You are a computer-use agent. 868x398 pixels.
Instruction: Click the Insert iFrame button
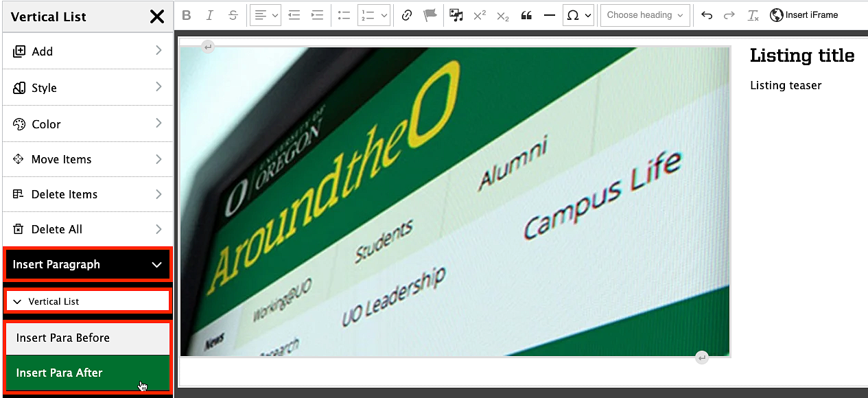pos(804,14)
